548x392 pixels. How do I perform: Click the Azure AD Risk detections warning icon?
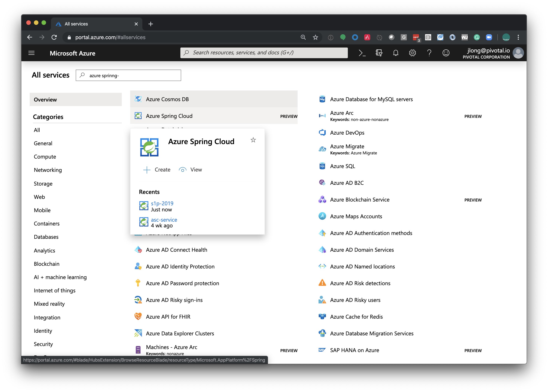pos(322,283)
